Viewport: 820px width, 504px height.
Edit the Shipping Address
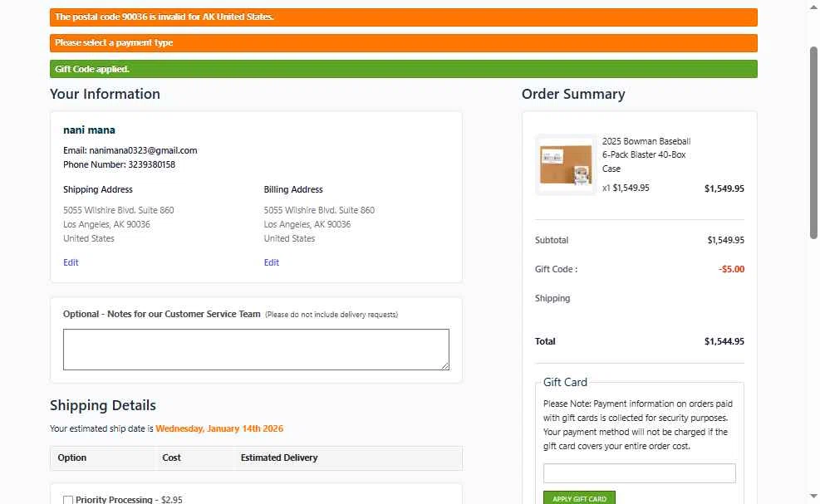(71, 262)
